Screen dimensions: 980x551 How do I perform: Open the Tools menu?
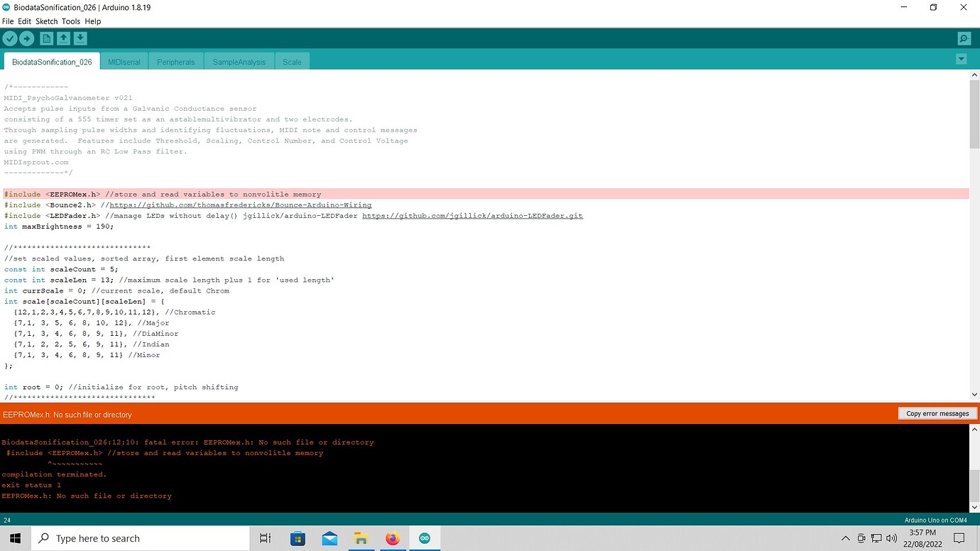tap(70, 21)
